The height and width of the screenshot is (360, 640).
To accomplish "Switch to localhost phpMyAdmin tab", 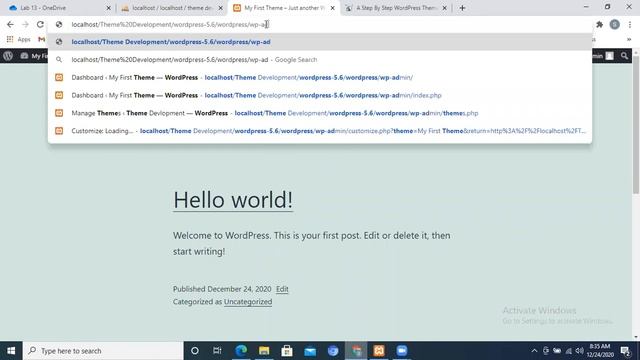I will 171,8.
